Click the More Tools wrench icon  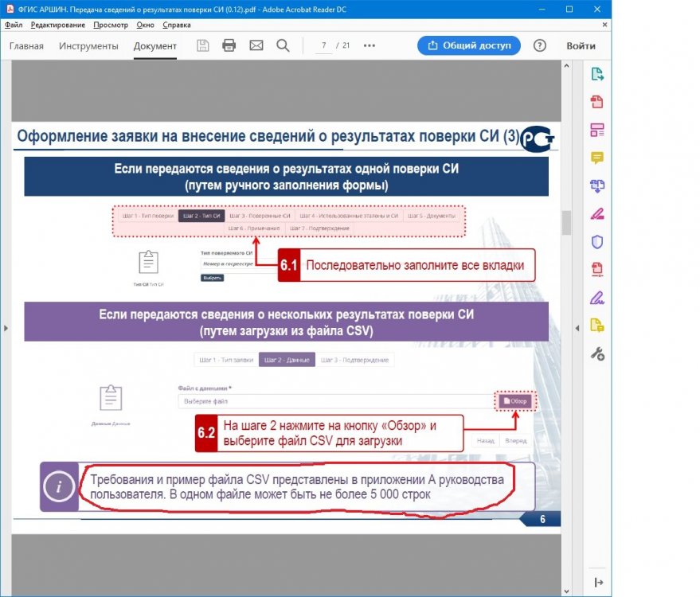click(596, 353)
